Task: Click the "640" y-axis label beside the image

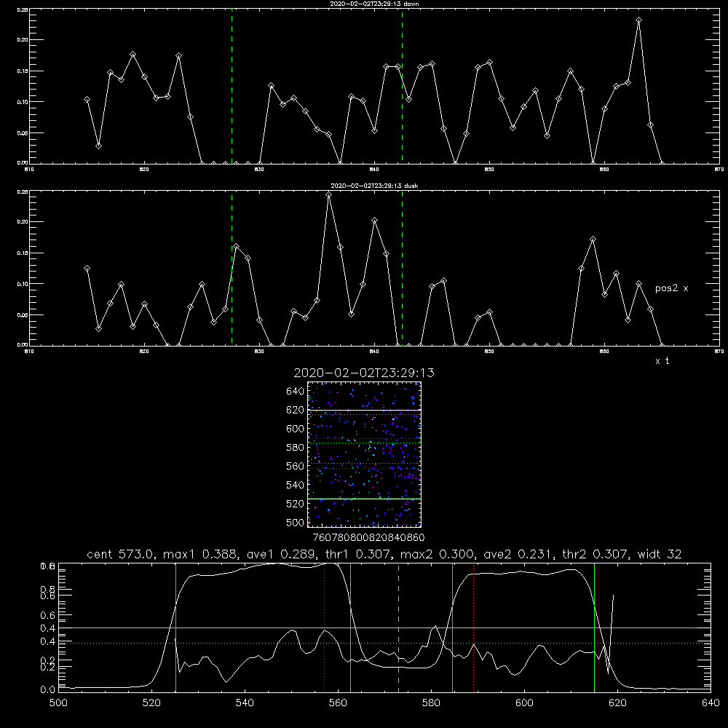Action: tap(295, 392)
